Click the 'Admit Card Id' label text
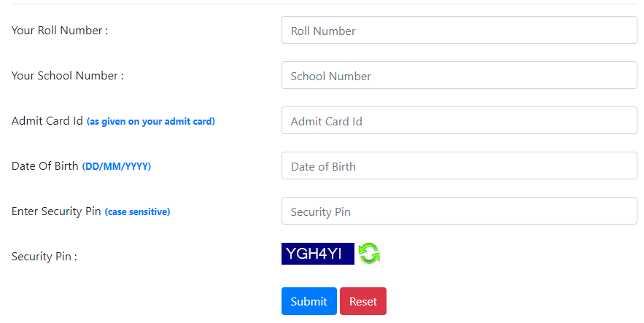644x323 pixels. coord(47,120)
